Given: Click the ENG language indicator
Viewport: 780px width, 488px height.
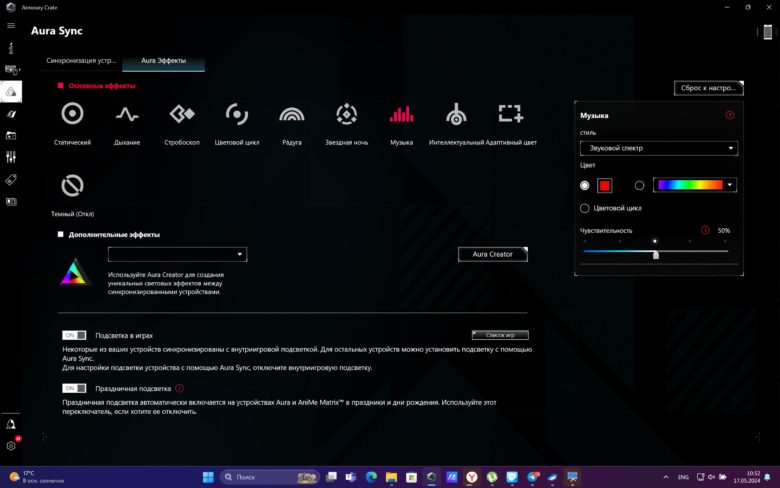Looking at the screenshot, I should [x=683, y=477].
